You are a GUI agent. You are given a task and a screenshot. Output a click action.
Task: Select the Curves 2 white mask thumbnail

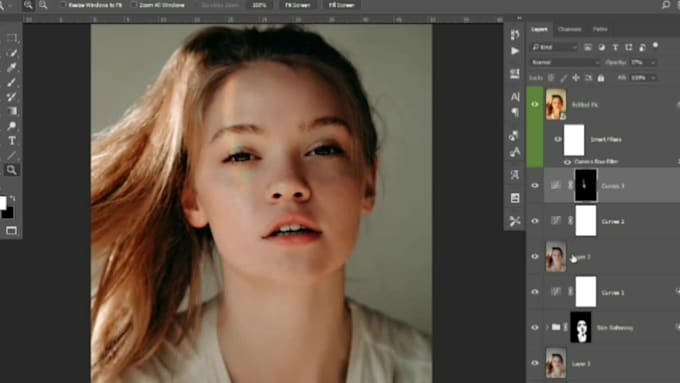585,221
